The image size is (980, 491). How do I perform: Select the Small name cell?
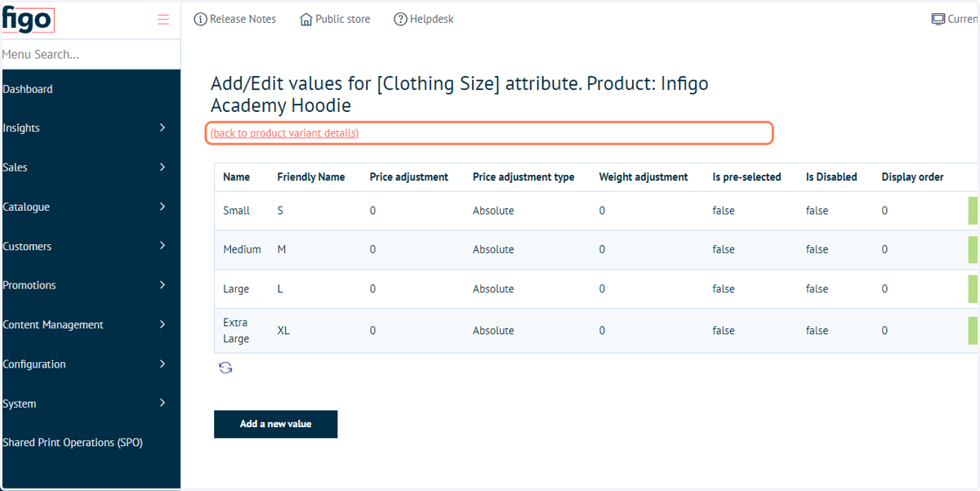(237, 211)
